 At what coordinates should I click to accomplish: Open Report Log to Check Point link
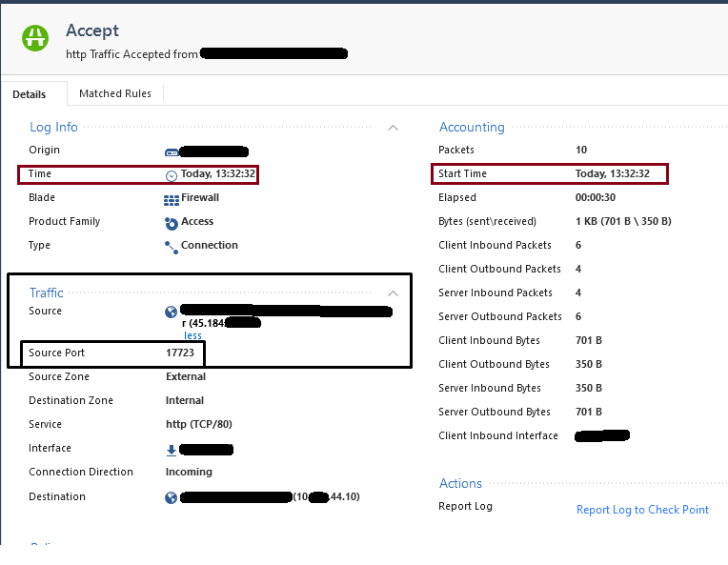pos(642,510)
